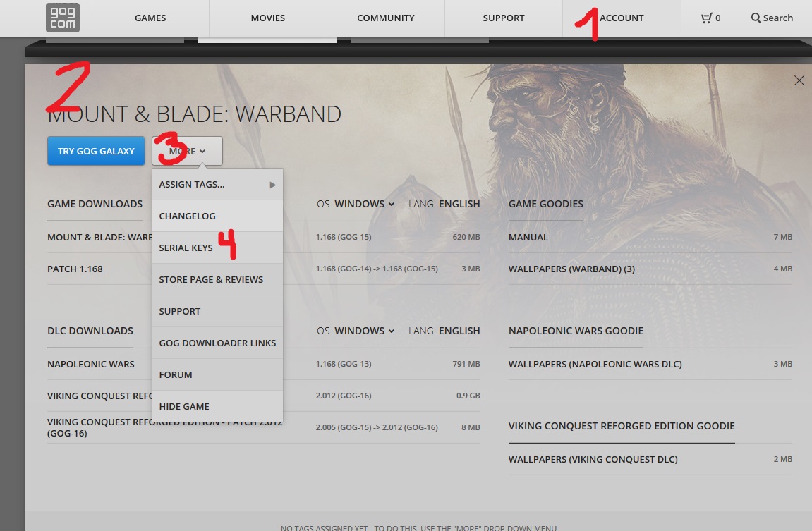Change OS dropdown in DLC Downloads section
The width and height of the screenshot is (812, 531).
(356, 331)
